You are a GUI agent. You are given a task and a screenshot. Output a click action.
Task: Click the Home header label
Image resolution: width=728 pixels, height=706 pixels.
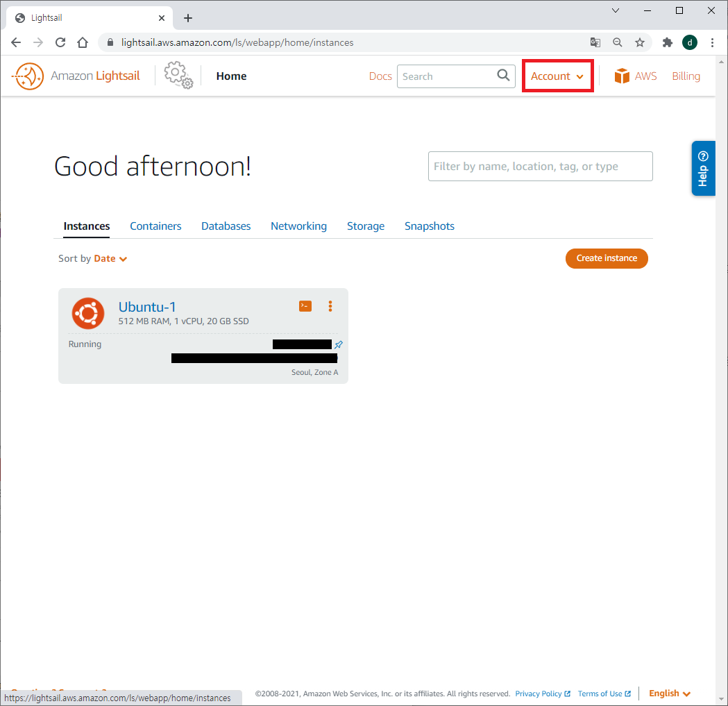click(231, 76)
